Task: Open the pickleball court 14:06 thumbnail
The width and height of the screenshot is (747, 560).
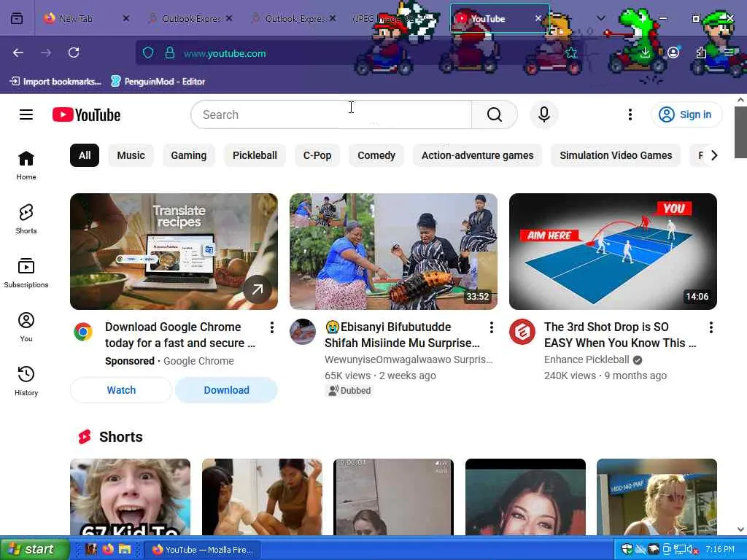Action: pyautogui.click(x=613, y=252)
